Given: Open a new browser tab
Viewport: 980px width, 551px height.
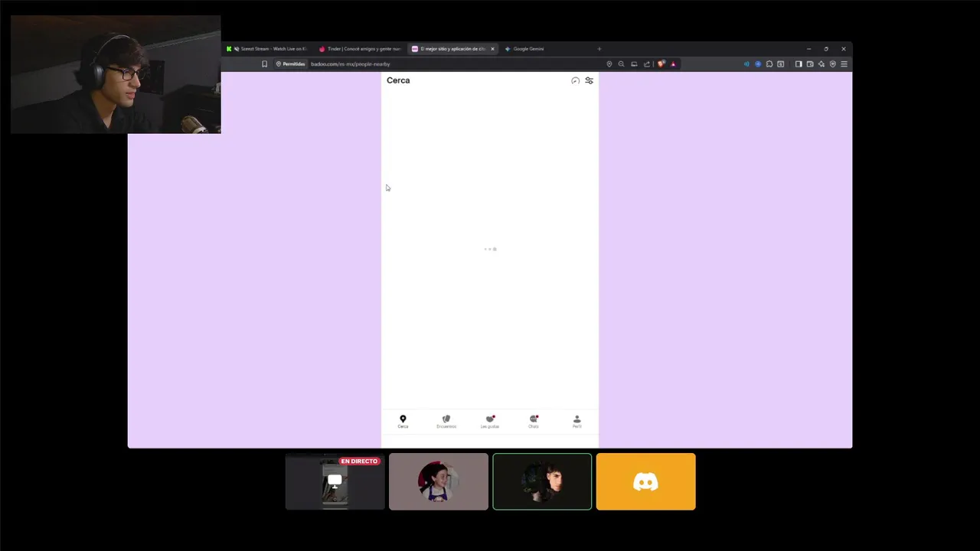Looking at the screenshot, I should click(599, 49).
